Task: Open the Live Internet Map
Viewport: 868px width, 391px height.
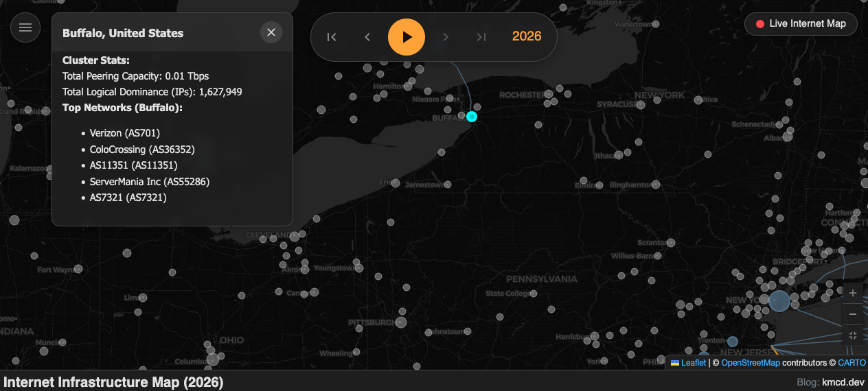Action: pos(801,24)
